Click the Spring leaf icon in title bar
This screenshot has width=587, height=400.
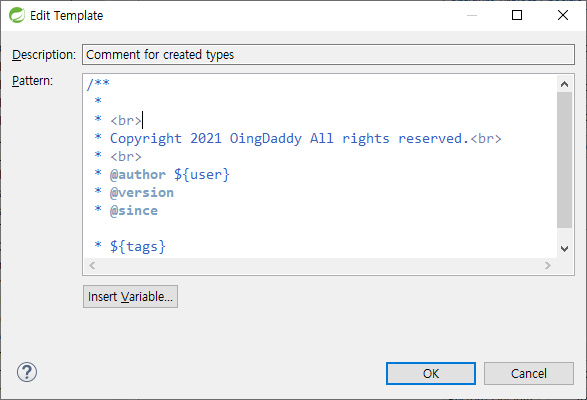(x=17, y=15)
